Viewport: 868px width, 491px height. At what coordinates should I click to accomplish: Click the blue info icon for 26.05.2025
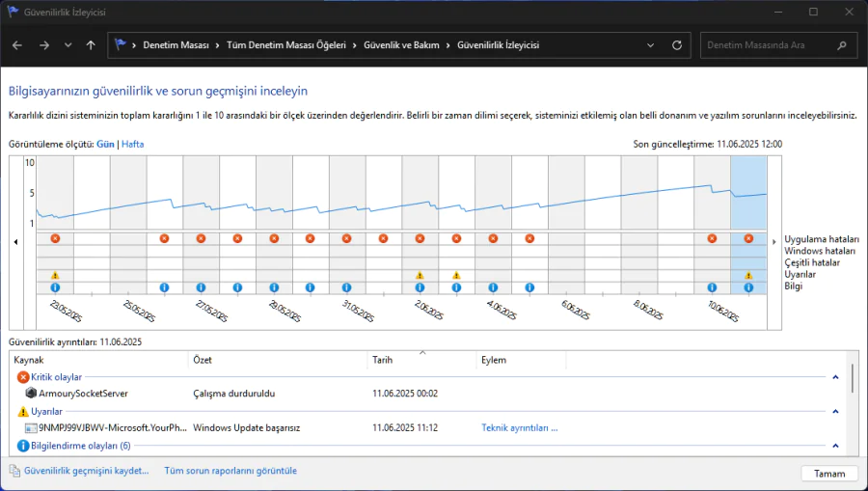click(x=164, y=287)
